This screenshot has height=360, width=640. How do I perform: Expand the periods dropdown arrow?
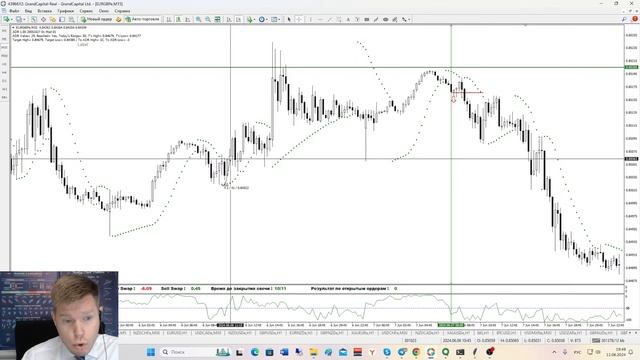267,19
